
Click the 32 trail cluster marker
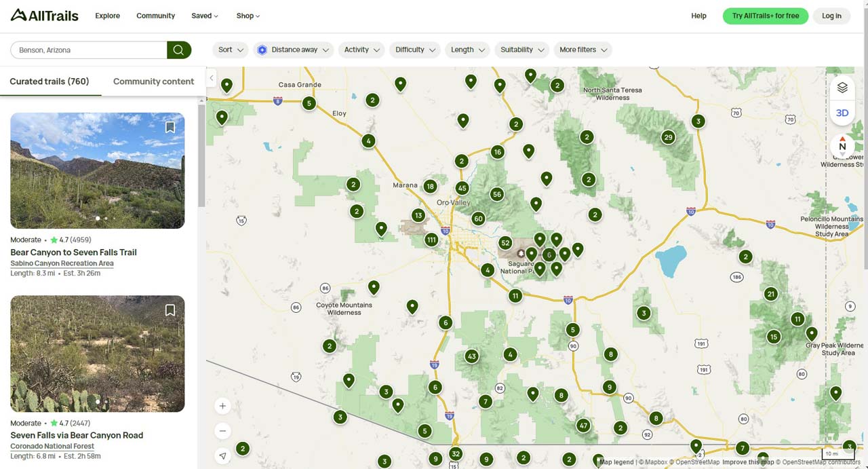(x=456, y=454)
